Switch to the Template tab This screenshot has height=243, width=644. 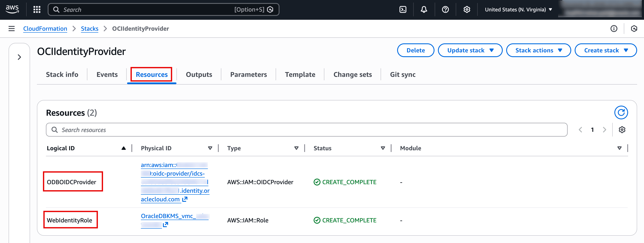(300, 74)
